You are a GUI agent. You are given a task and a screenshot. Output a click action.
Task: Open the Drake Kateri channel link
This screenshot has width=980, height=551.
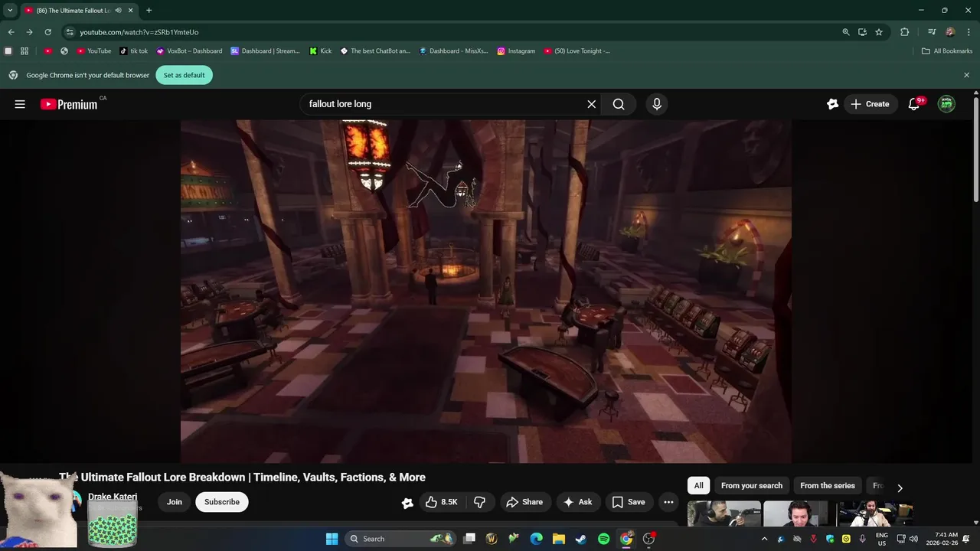[x=113, y=497]
